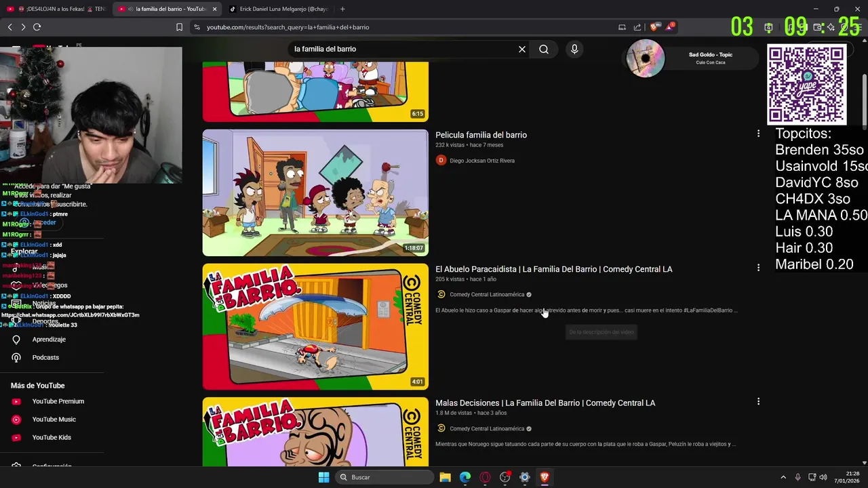The width and height of the screenshot is (868, 488).
Task: Click the El Abuelo Paracaidista thumbnail
Action: (315, 326)
